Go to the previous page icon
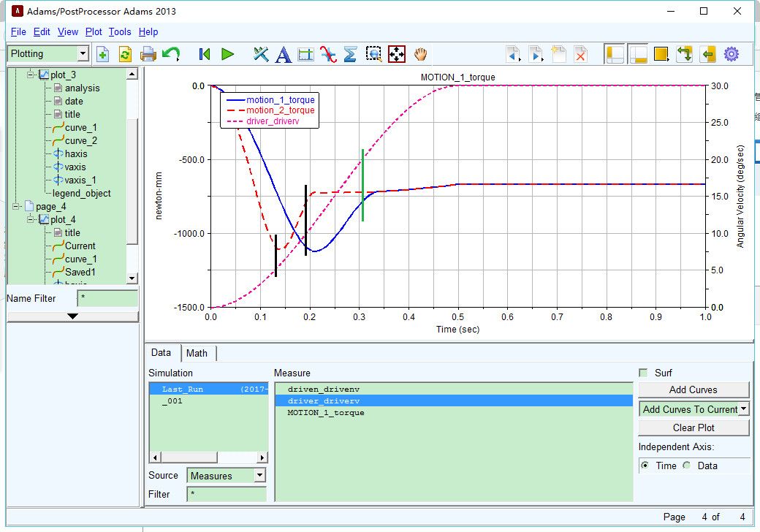760x532 pixels. [513, 54]
